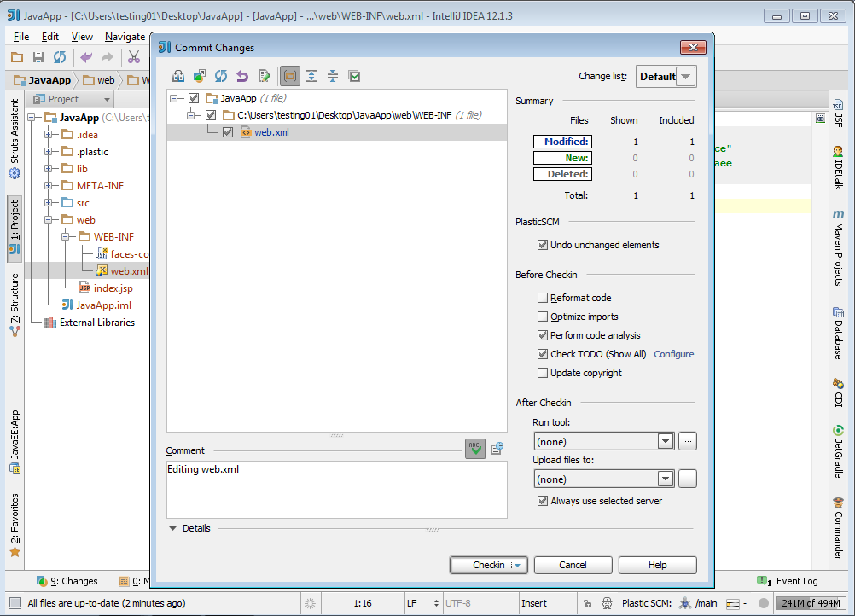Click the Select All checkmark icon
Image resolution: width=855 pixels, height=616 pixels.
[x=354, y=76]
